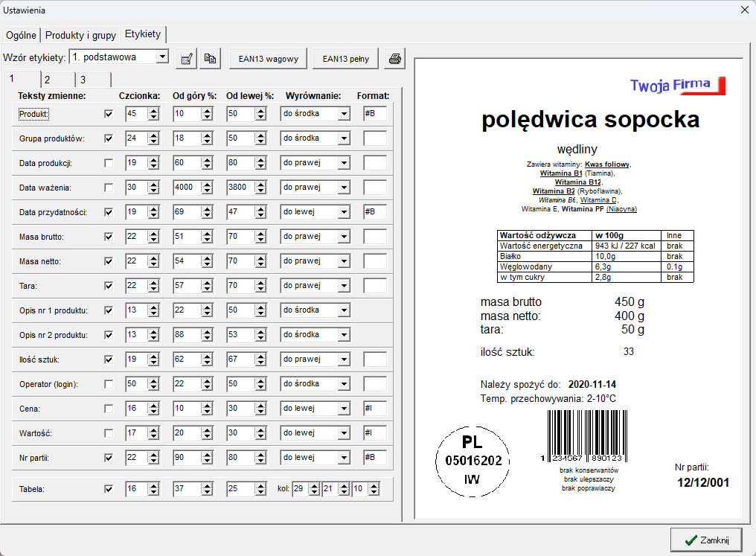The image size is (756, 556).
Task: Enable Data ważenia checkbox
Action: pos(109,188)
